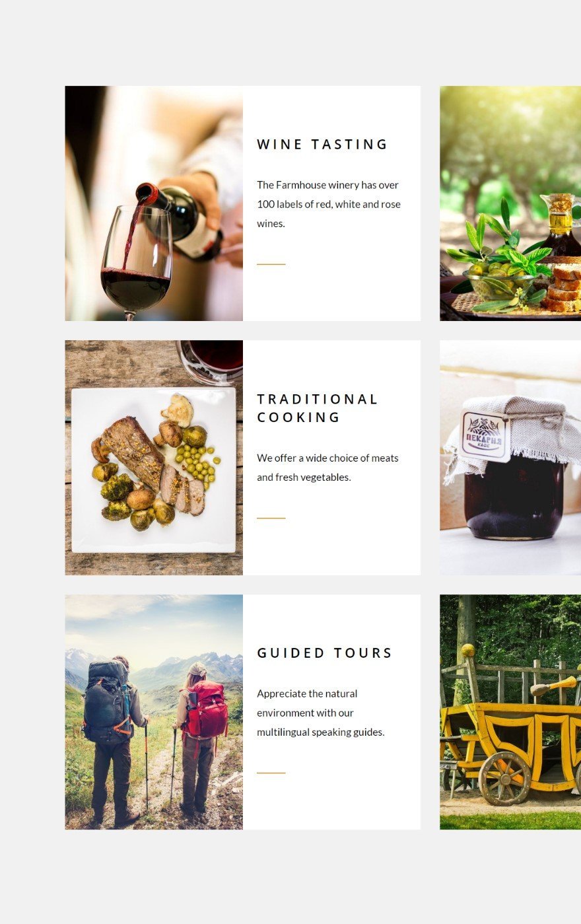Open the hikers mountain photo
This screenshot has height=924, width=581.
(x=154, y=712)
